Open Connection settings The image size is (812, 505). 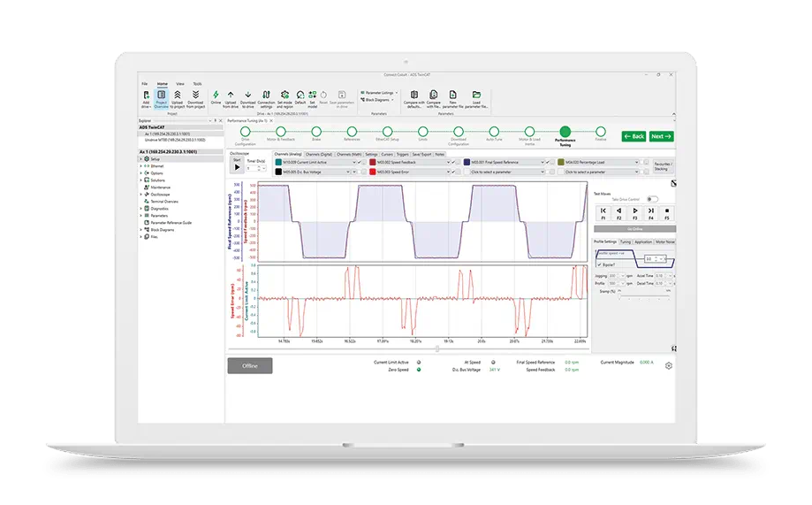(x=266, y=95)
